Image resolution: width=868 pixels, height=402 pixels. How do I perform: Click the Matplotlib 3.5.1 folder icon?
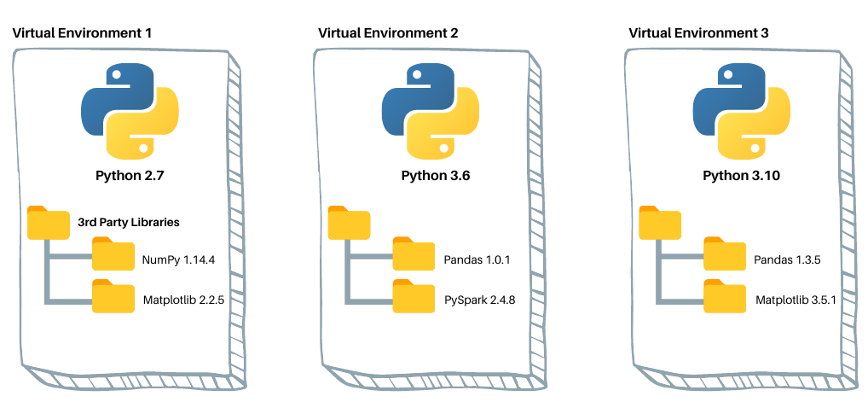point(725,296)
